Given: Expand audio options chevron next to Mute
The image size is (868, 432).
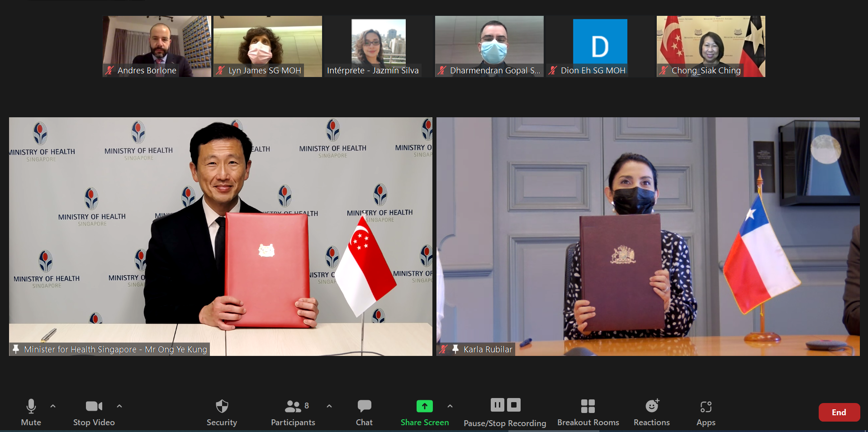Looking at the screenshot, I should (x=53, y=406).
